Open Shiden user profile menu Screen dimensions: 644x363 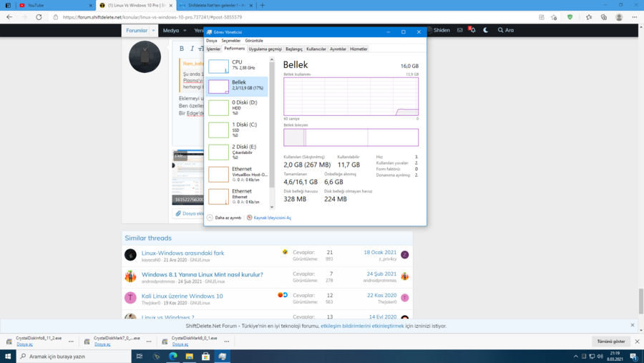point(438,30)
